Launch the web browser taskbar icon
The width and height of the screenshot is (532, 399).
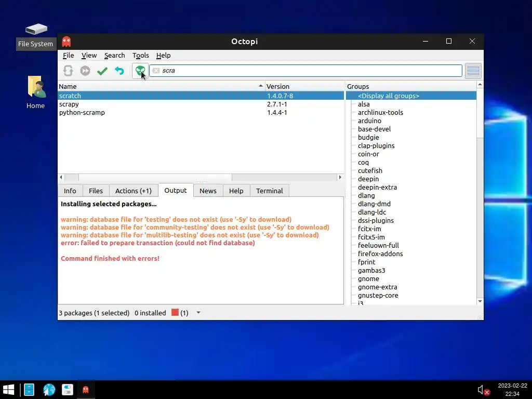click(x=49, y=390)
